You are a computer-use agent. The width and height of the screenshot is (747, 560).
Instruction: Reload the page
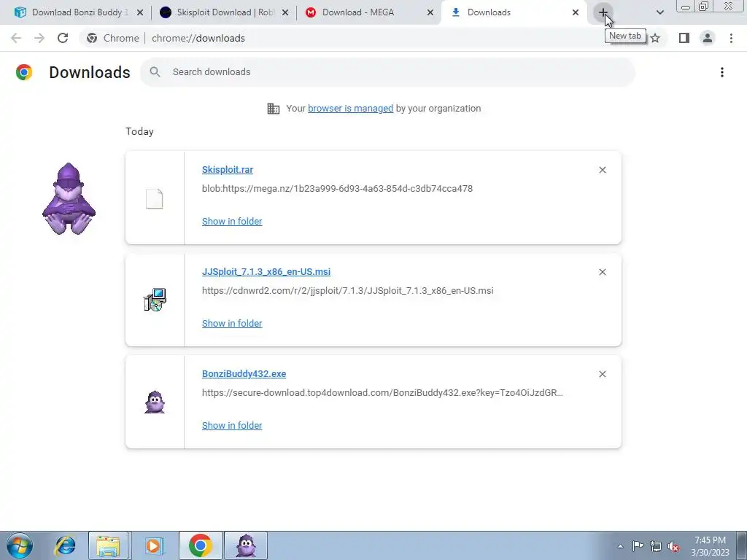pos(63,38)
